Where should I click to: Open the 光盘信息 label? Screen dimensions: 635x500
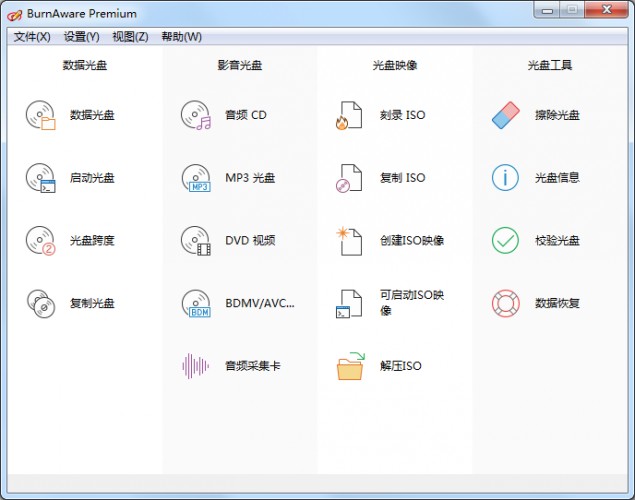tap(557, 178)
